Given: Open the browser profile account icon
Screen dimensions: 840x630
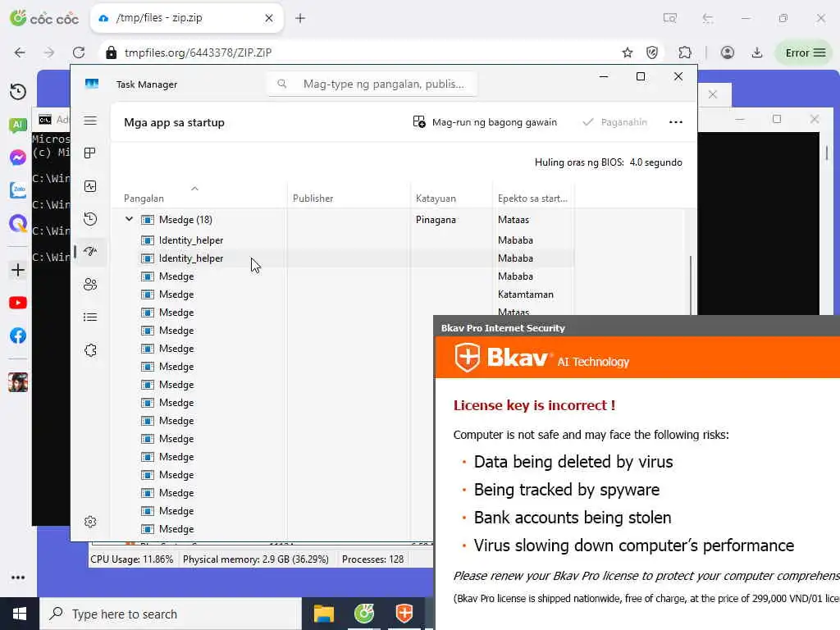Looking at the screenshot, I should 727,52.
